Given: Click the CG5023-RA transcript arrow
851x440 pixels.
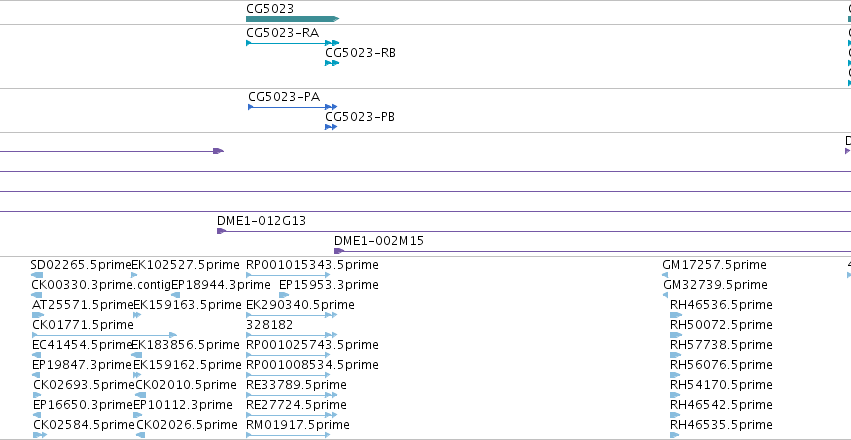Looking at the screenshot, I should coord(293,43).
